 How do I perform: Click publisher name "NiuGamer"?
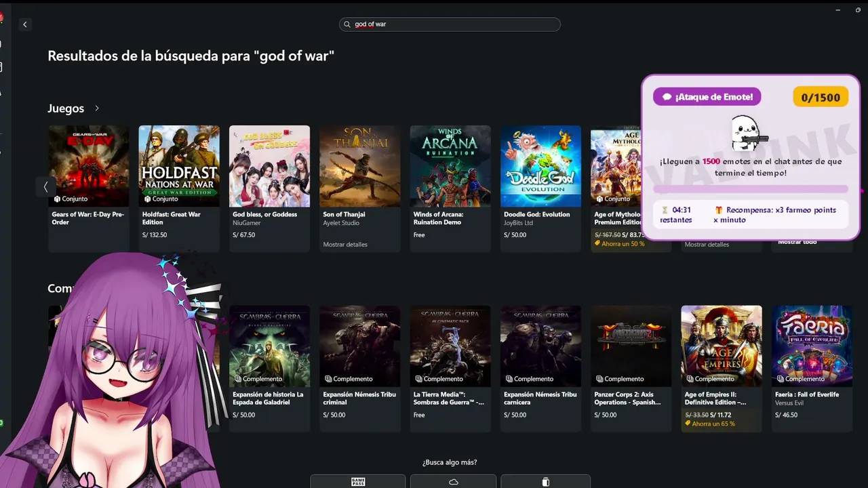coord(245,222)
